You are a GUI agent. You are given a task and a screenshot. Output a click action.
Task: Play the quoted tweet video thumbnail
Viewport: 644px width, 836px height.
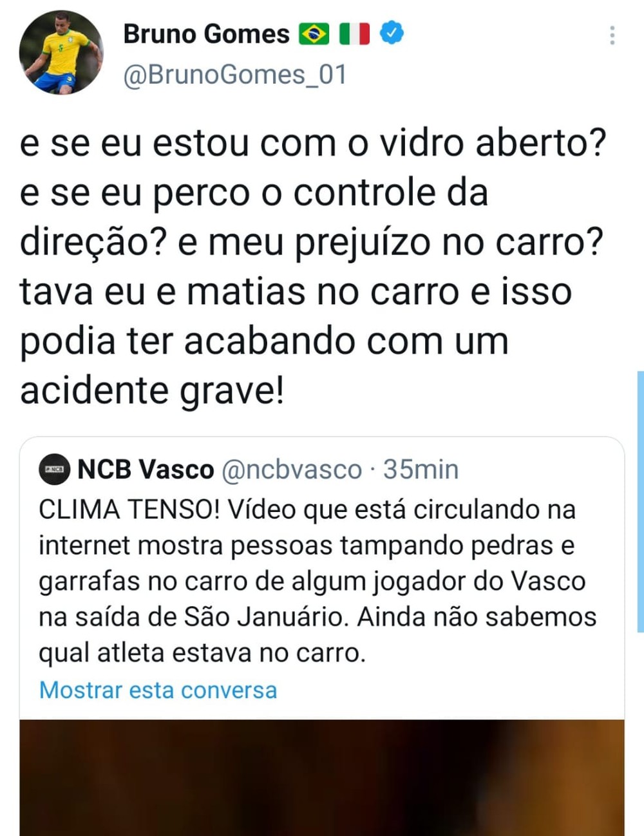(x=322, y=777)
